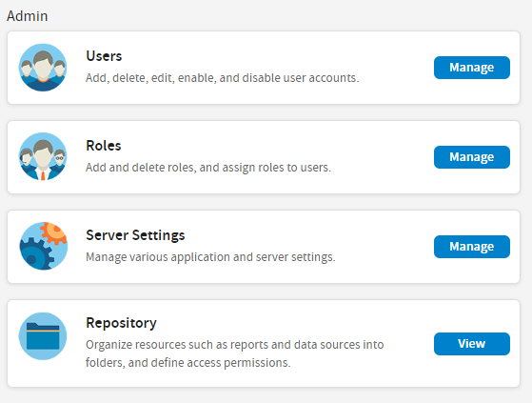Click 'Add and delete roles' description text
This screenshot has height=403, width=532.
point(208,168)
